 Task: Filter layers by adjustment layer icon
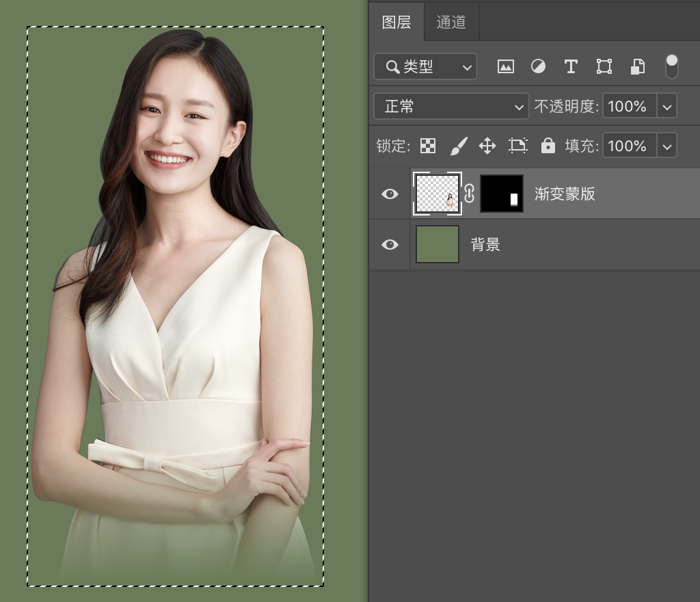pos(538,66)
